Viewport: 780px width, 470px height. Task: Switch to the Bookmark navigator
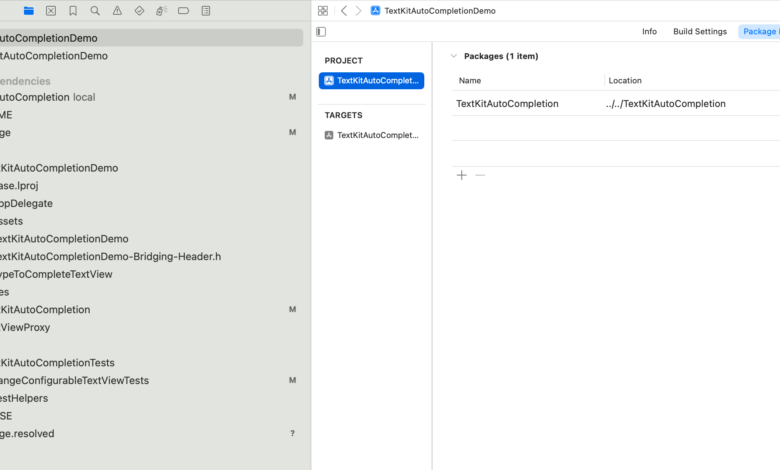coord(73,11)
